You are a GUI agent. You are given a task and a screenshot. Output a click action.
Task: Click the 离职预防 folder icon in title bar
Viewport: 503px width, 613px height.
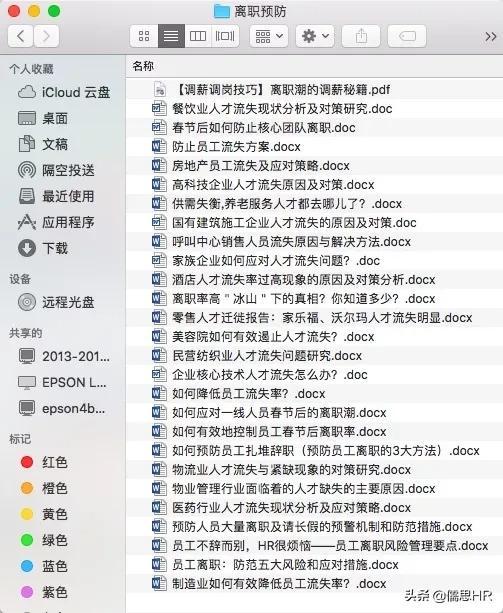[222, 11]
